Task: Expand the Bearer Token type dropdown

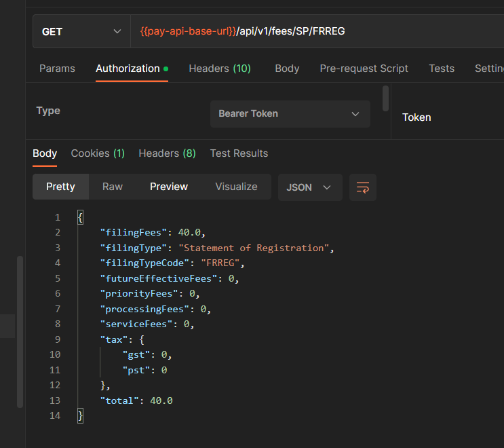Action: click(290, 114)
